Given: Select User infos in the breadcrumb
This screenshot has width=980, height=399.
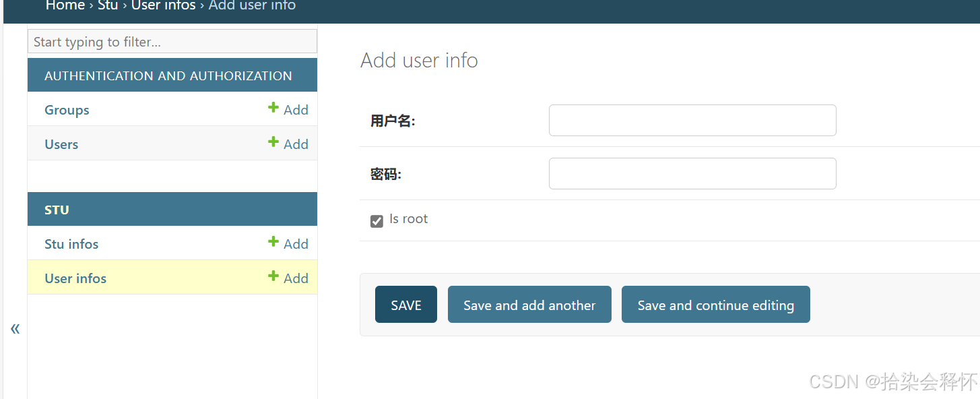Looking at the screenshot, I should coord(163,6).
